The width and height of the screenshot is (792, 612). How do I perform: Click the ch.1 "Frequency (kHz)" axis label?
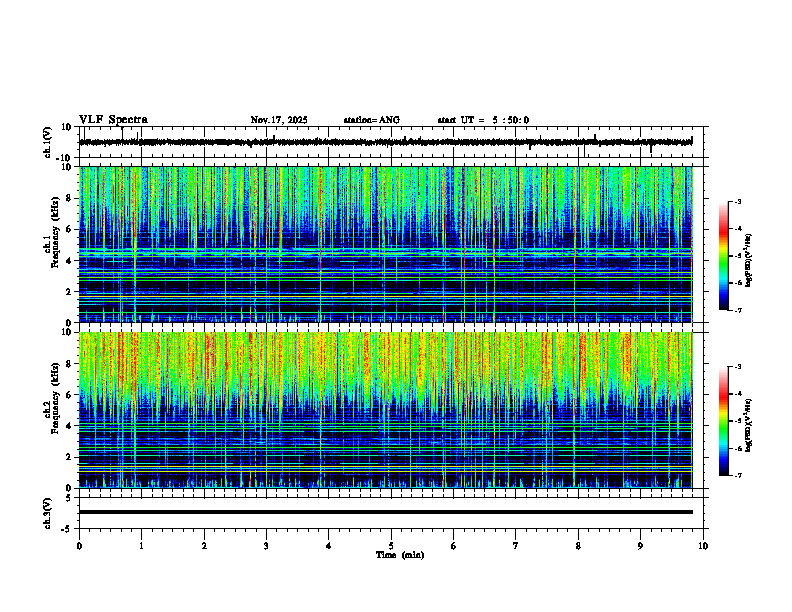54,232
